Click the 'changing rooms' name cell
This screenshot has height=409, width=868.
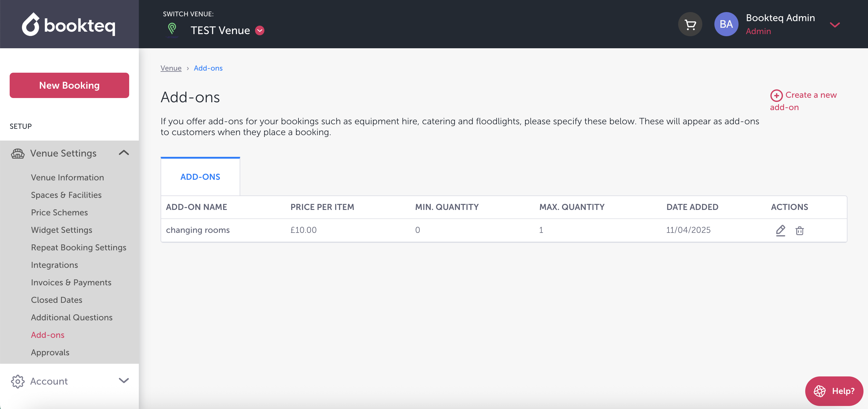point(198,230)
